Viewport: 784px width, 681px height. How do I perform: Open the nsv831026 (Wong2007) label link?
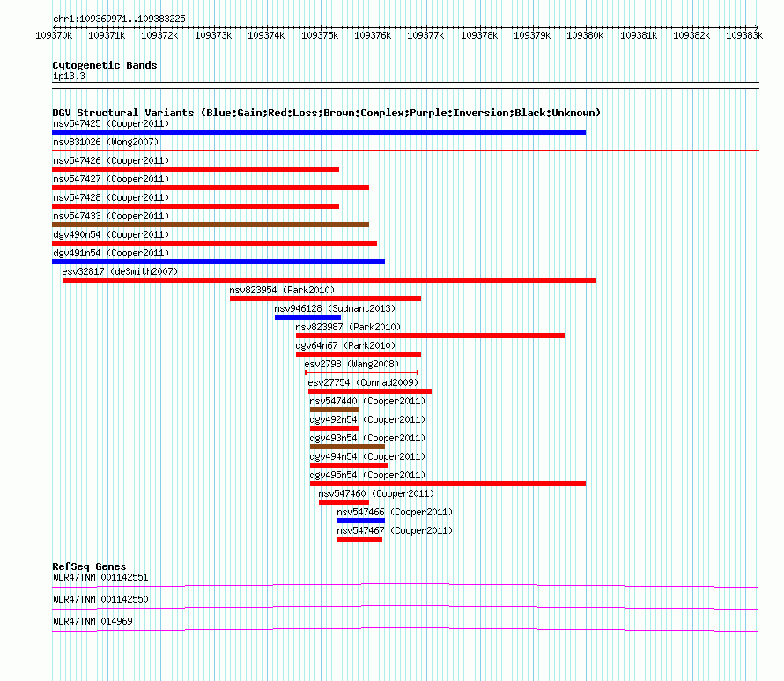click(x=106, y=142)
